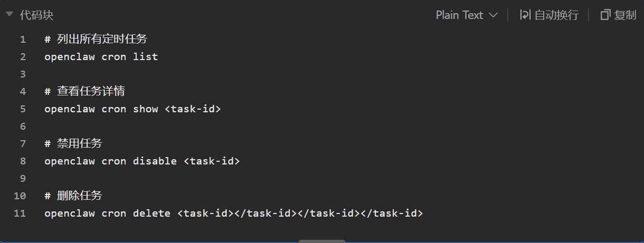Click line number 5 in gutter

coord(22,109)
